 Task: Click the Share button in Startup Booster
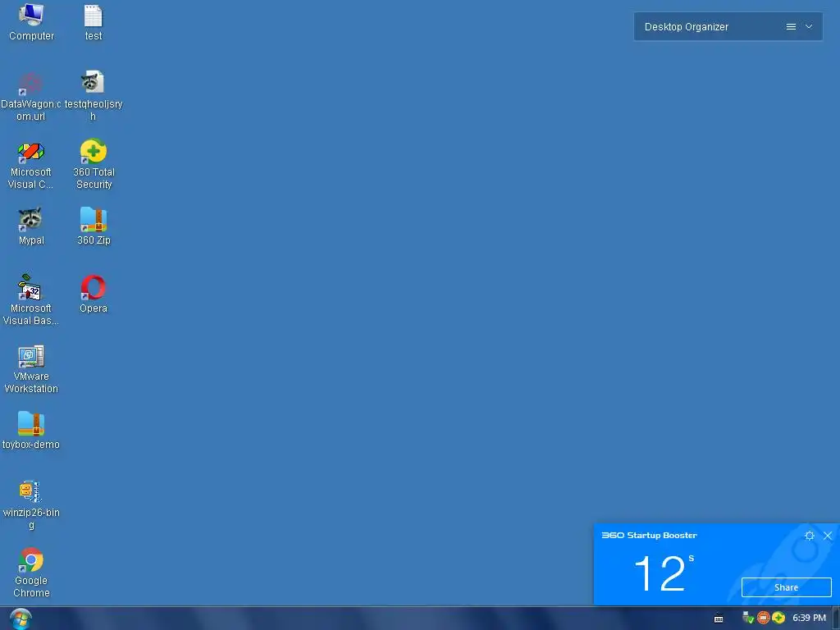pos(786,587)
